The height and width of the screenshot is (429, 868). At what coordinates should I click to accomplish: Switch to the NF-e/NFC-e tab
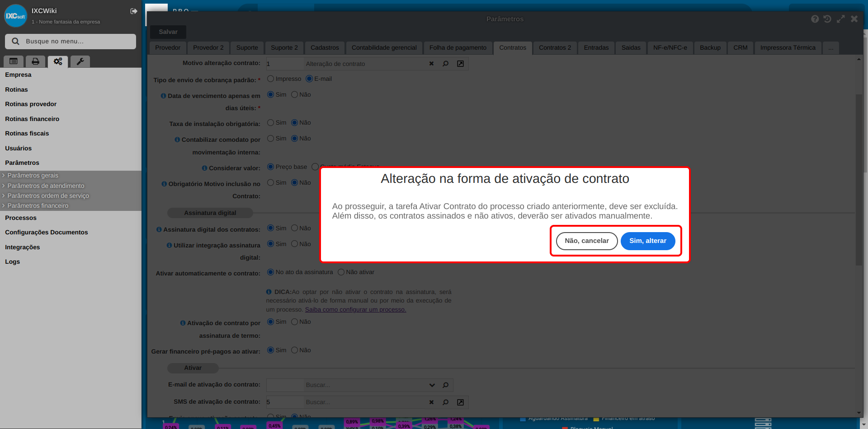pyautogui.click(x=670, y=48)
